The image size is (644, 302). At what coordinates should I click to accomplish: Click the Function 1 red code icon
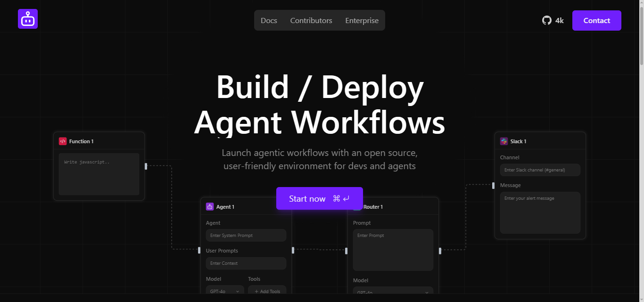click(63, 141)
